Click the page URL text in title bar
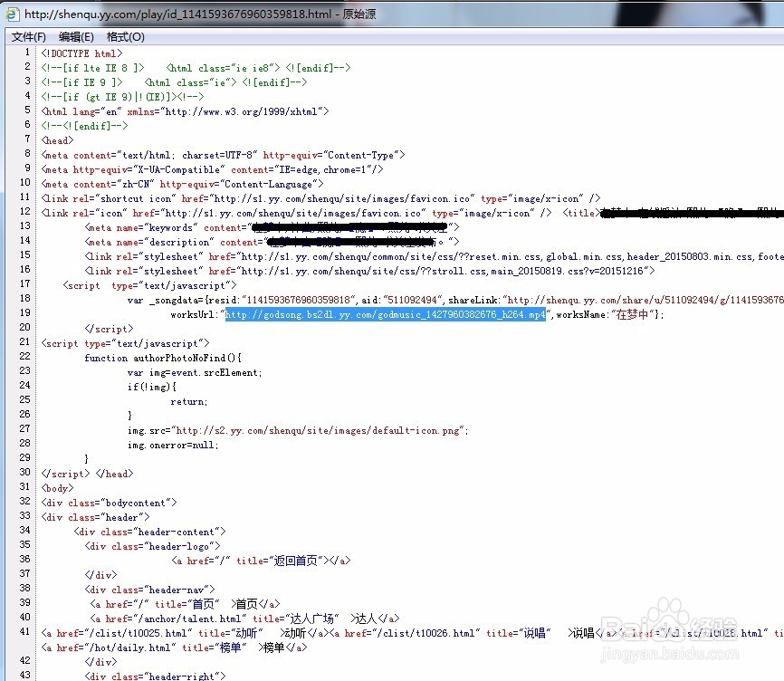Viewport: 784px width, 681px height. coord(178,14)
